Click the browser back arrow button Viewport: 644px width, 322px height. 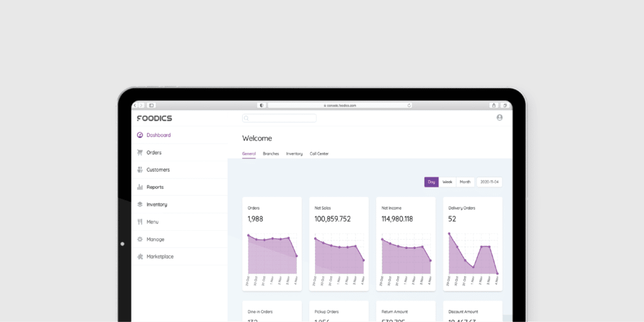(x=135, y=106)
